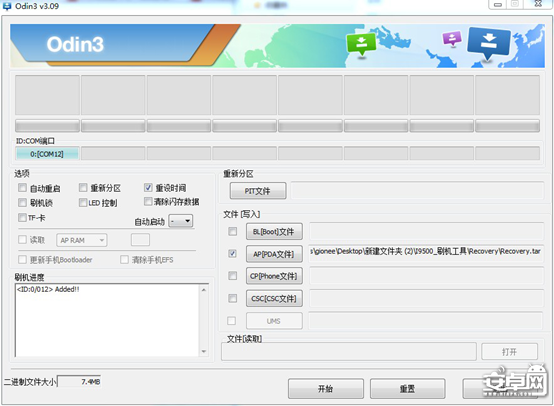Click the 重置 reset button
Viewport: 554px width, 406px height.
[407, 389]
